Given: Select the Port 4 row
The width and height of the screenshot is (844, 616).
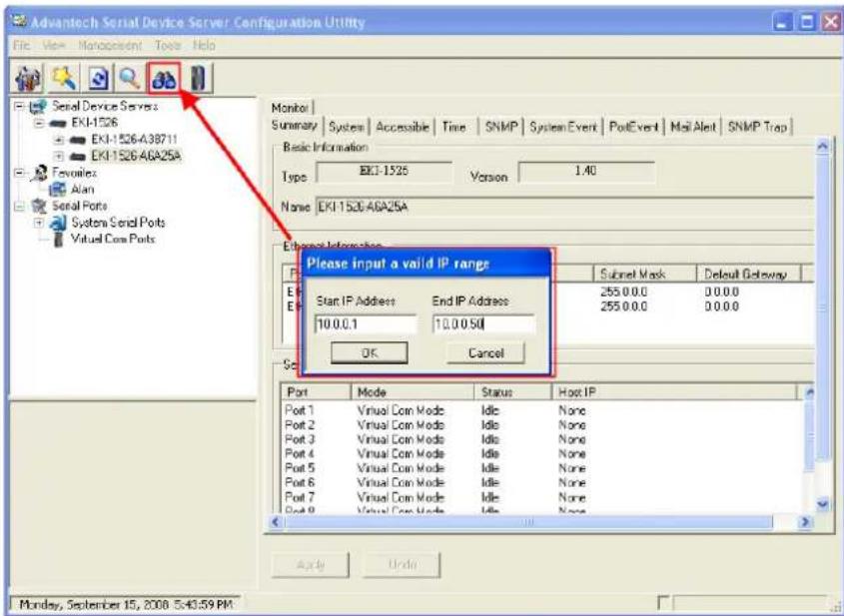Looking at the screenshot, I should (x=542, y=454).
